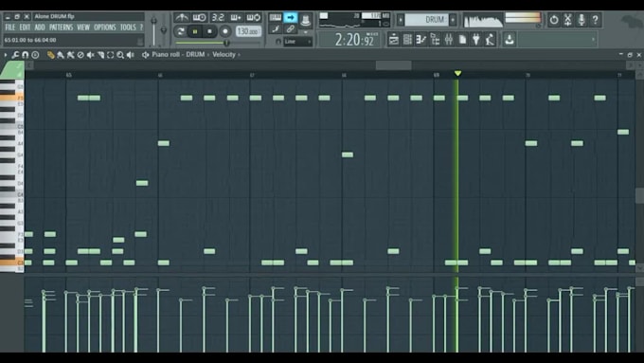Go to previous pattern arrow
The width and height of the screenshot is (644, 363).
pyautogui.click(x=401, y=19)
